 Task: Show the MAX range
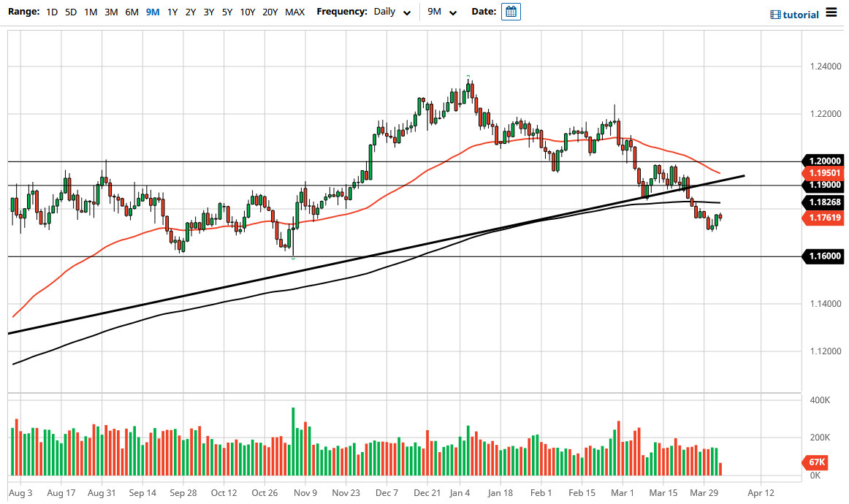(x=294, y=12)
